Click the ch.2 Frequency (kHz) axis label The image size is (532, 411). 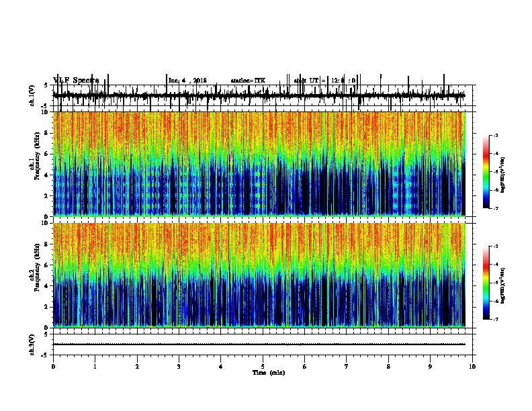[x=35, y=267]
